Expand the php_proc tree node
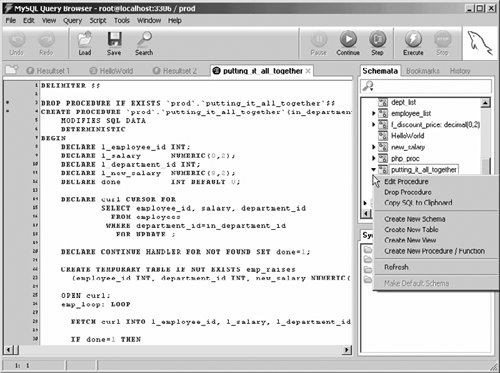The height and width of the screenshot is (373, 500). pos(373,158)
